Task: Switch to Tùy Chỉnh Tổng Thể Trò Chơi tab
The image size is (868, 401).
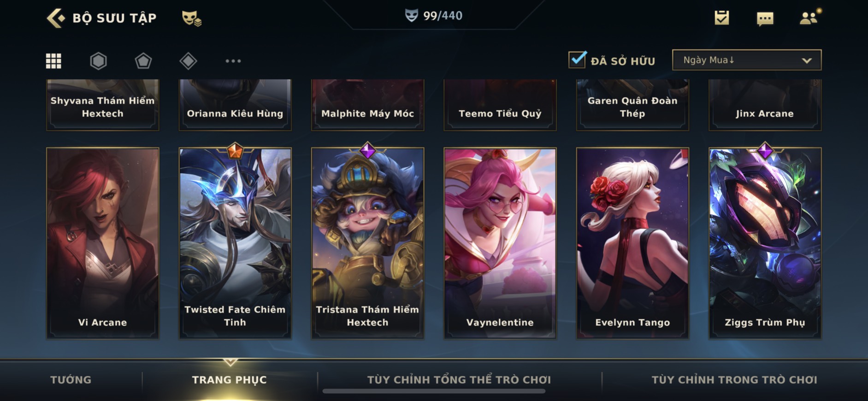Action: [459, 380]
